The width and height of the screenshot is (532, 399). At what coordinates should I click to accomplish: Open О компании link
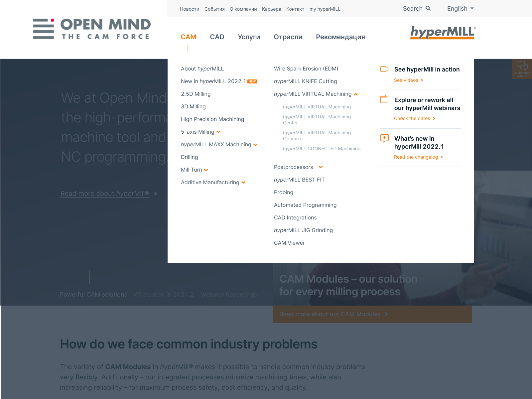[243, 9]
